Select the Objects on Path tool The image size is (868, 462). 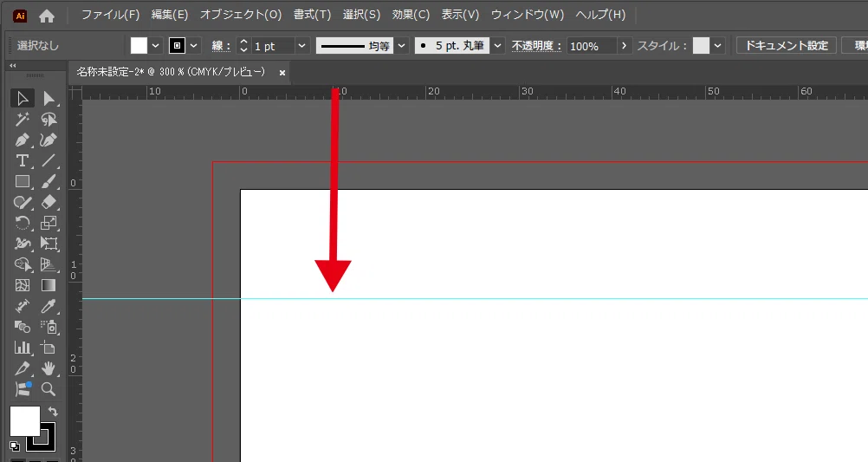(x=23, y=389)
